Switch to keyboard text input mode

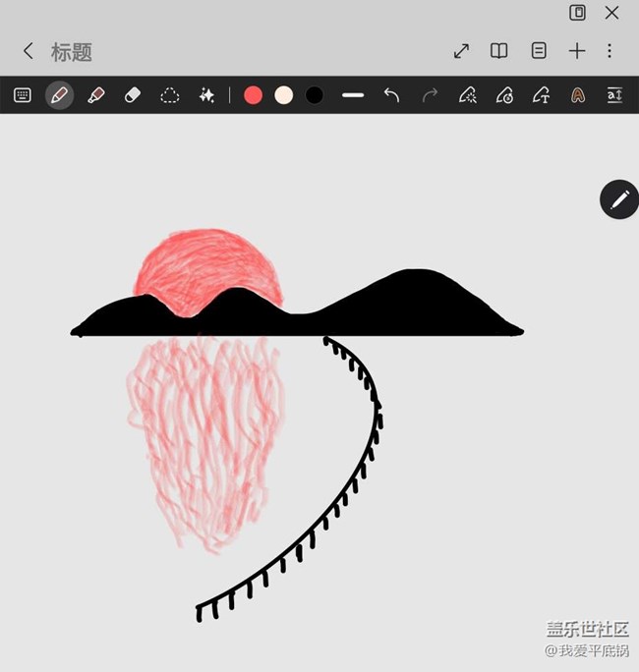[23, 95]
